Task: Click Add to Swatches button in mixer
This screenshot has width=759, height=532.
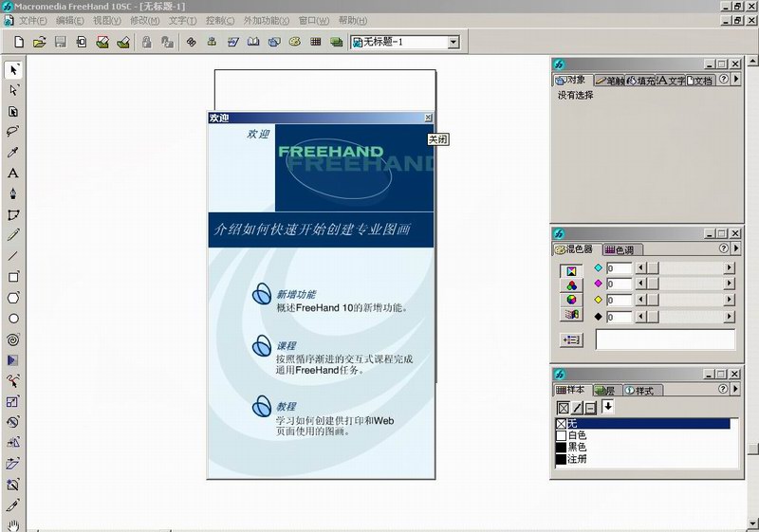Action: [x=571, y=340]
